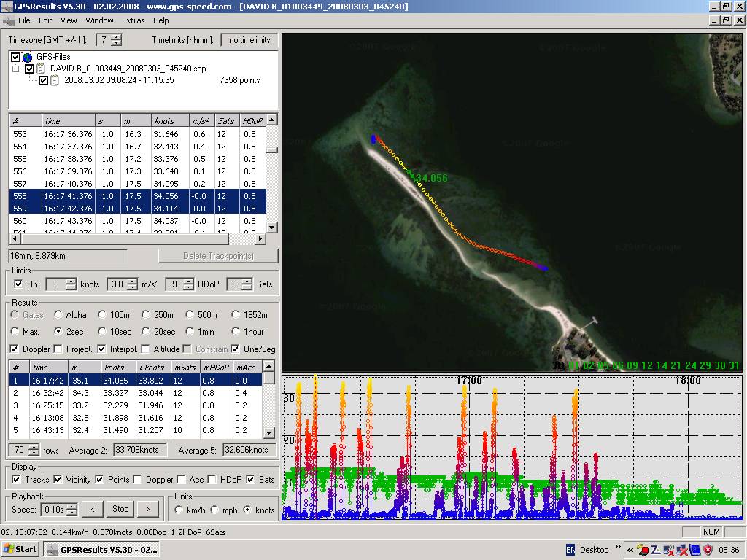Screen dimensions: 747x560
Task: Click the GPS-Files globe icon
Action: click(x=28, y=57)
